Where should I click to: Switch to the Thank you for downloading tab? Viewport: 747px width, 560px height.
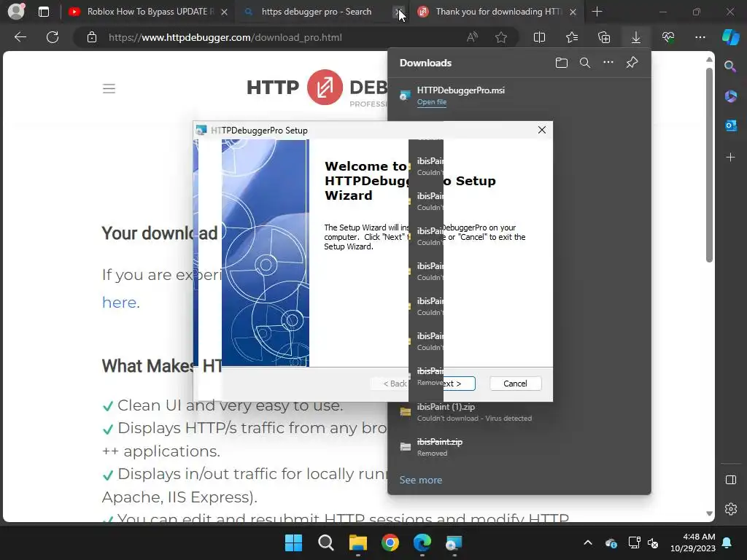[x=498, y=12]
